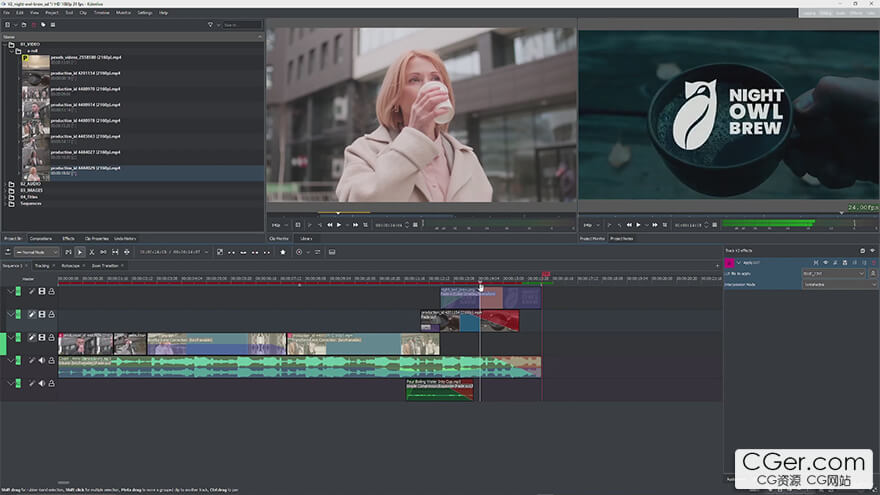Screen dimensions: 880x495
Task: Select the Sequences folder in bin
Action: [31, 203]
